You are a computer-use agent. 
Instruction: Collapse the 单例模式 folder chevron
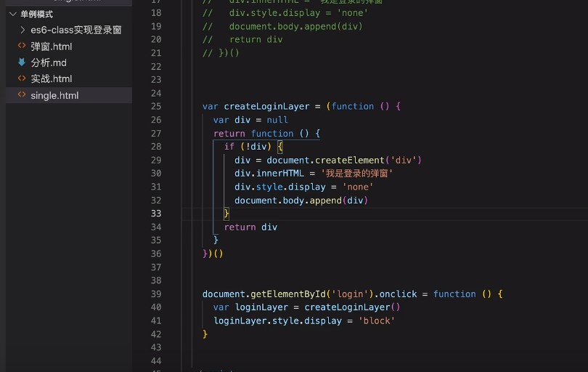(13, 15)
